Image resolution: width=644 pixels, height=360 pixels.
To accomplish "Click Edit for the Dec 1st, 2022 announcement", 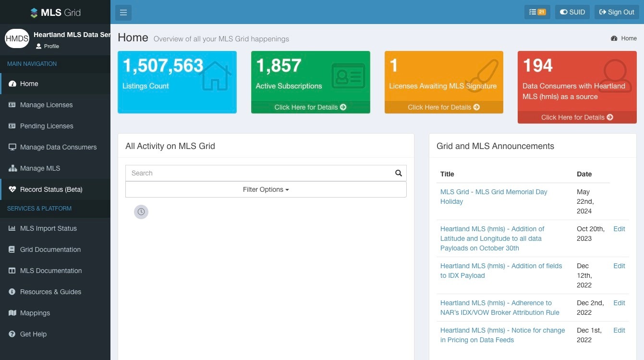I will tap(619, 330).
